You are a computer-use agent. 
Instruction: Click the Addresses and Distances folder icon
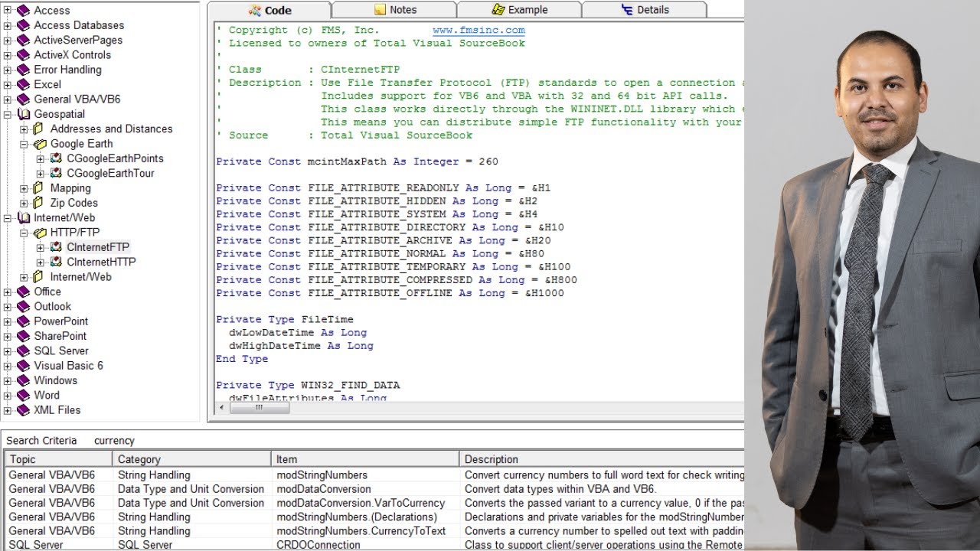(x=38, y=129)
